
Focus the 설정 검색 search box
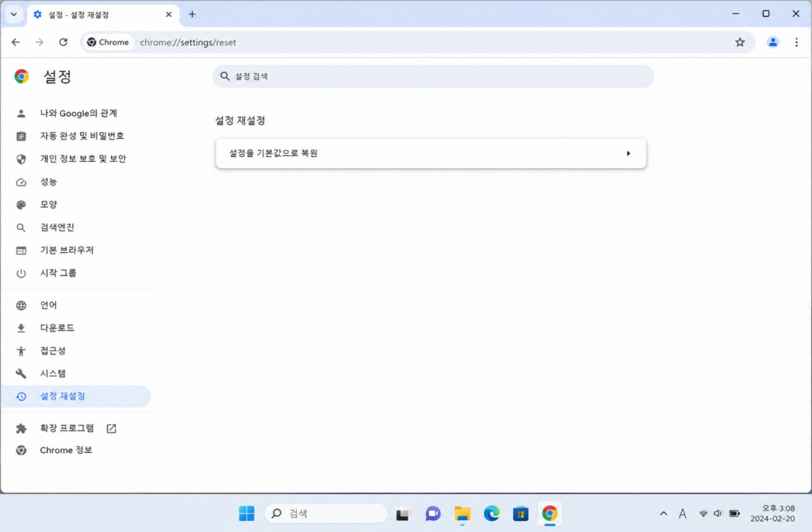click(x=433, y=76)
